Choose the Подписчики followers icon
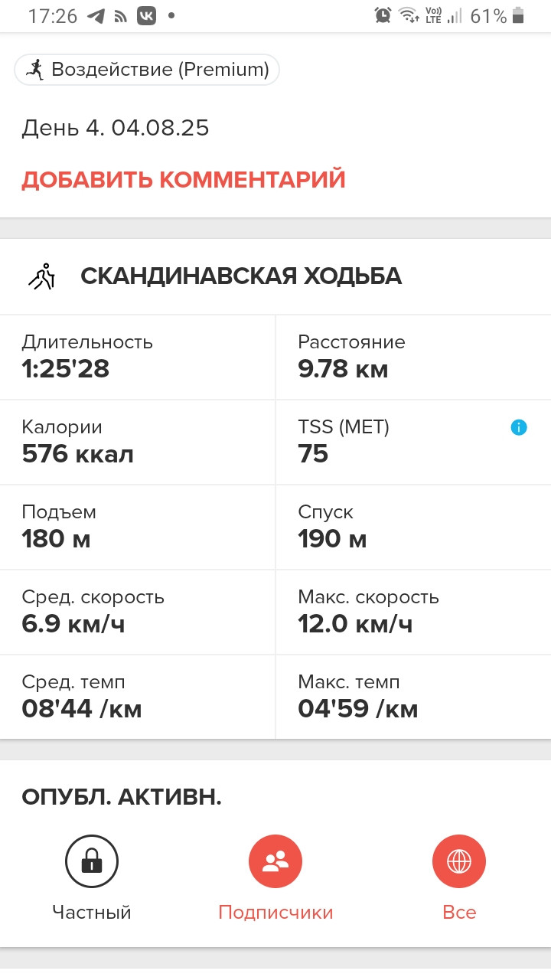This screenshot has height=980, width=551. tap(275, 861)
